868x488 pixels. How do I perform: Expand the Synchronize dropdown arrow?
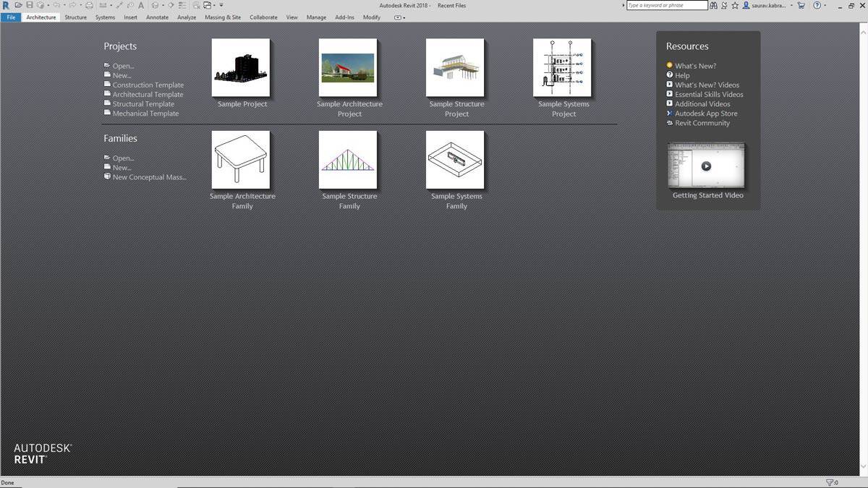(48, 5)
